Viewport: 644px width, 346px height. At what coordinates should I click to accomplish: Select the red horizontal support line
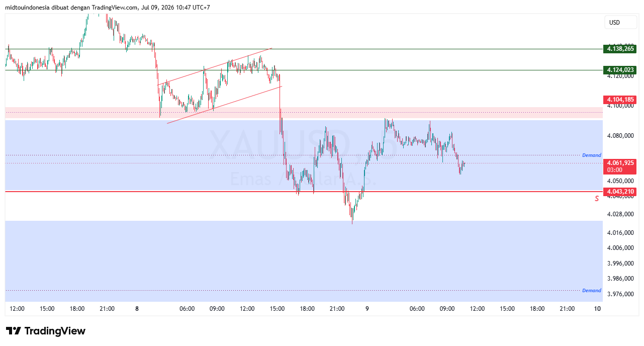[x=304, y=192]
